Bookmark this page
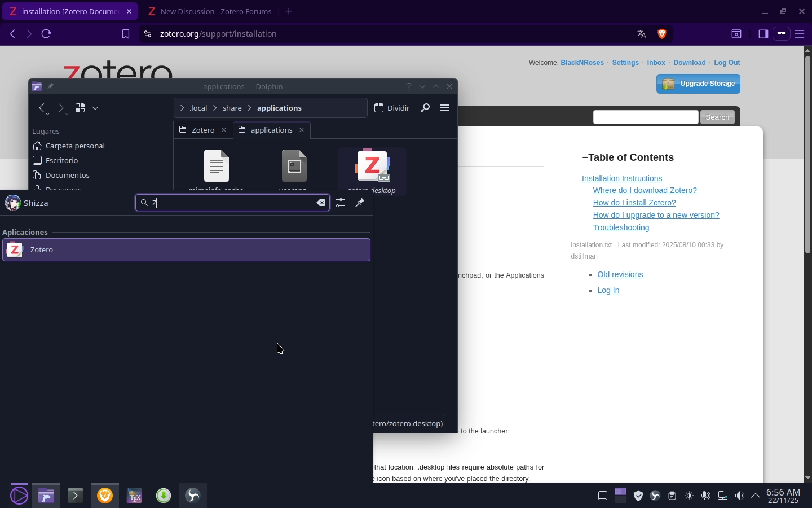Screen dimensions: 812x508 pyautogui.click(x=126, y=34)
